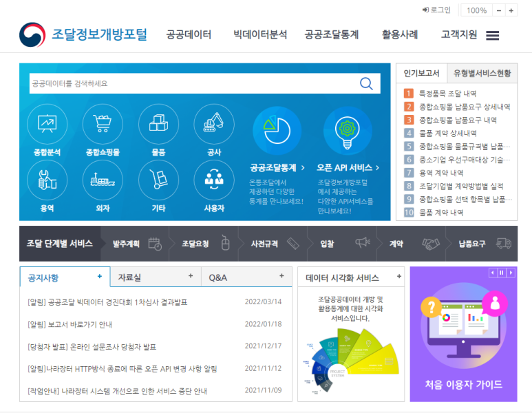Open report 물품 계약 내역 ranked 10
The image size is (532, 413).
pyautogui.click(x=441, y=213)
